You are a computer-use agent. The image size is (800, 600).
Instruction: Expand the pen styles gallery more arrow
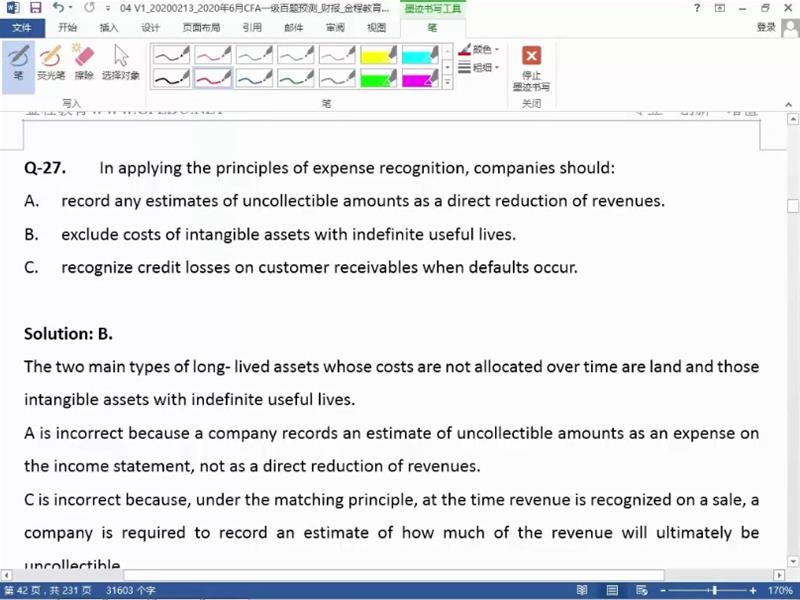446,82
